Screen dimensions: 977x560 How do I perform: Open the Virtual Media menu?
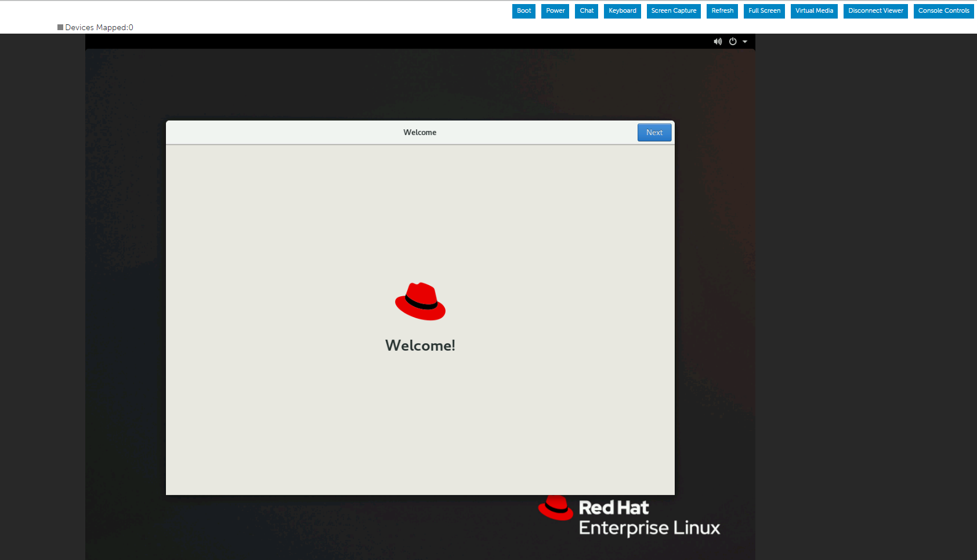pos(814,10)
